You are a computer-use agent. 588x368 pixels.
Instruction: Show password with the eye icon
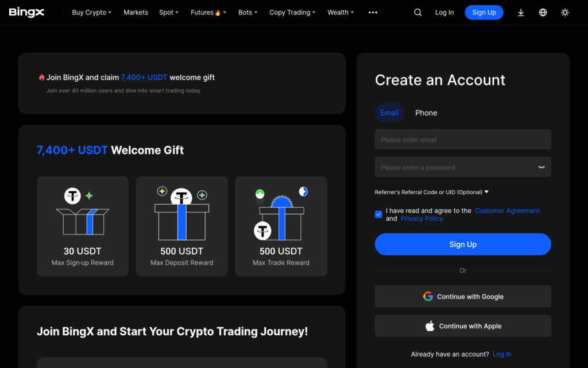tap(541, 167)
